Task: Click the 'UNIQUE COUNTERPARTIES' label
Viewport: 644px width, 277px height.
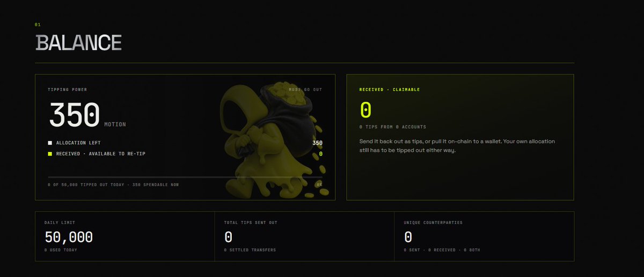Action: tap(432, 222)
